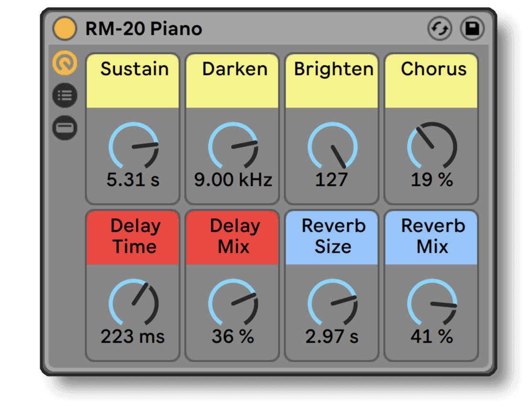
Task: Click the blue Reverb Size label
Action: click(x=332, y=237)
